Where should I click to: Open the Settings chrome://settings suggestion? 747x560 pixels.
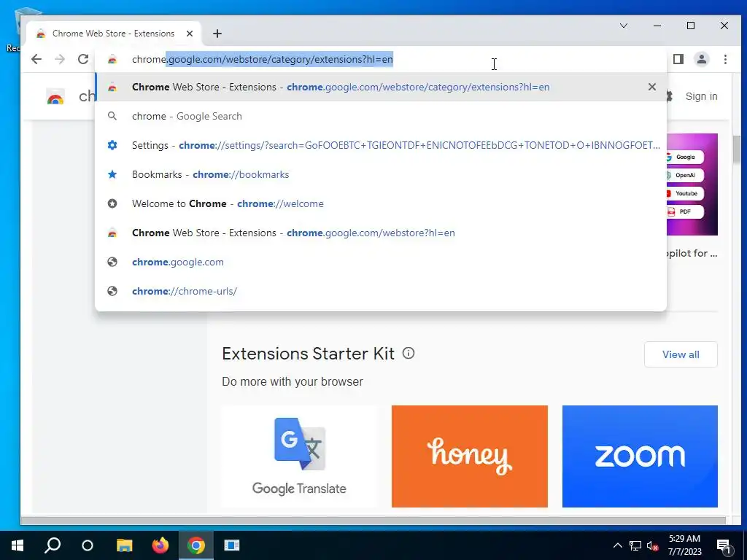[x=381, y=145]
